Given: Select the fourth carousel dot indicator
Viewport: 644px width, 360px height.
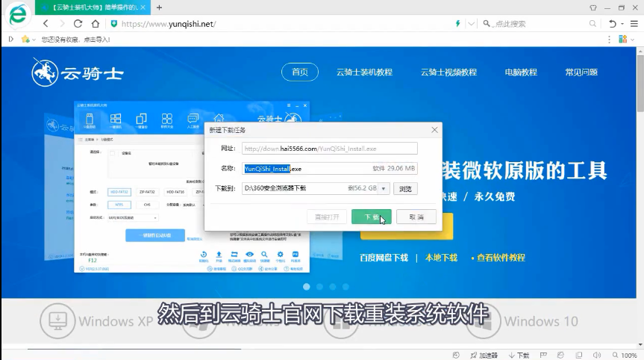Looking at the screenshot, I should (346, 287).
